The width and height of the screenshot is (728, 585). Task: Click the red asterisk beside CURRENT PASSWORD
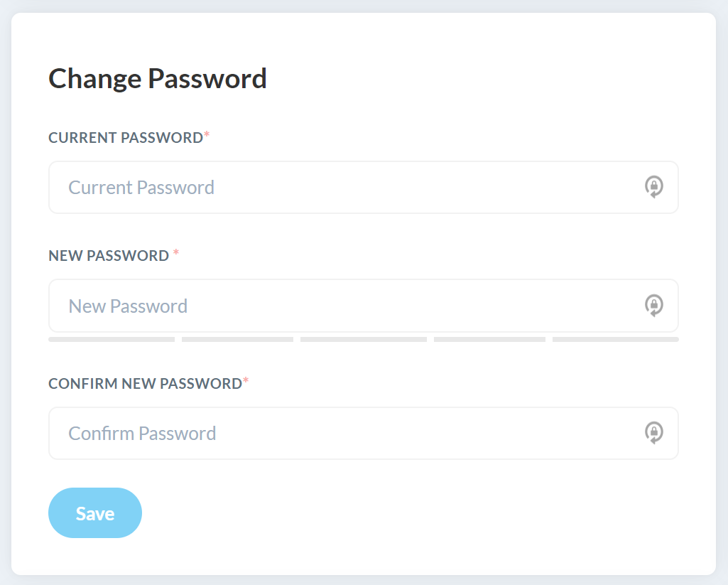point(207,134)
